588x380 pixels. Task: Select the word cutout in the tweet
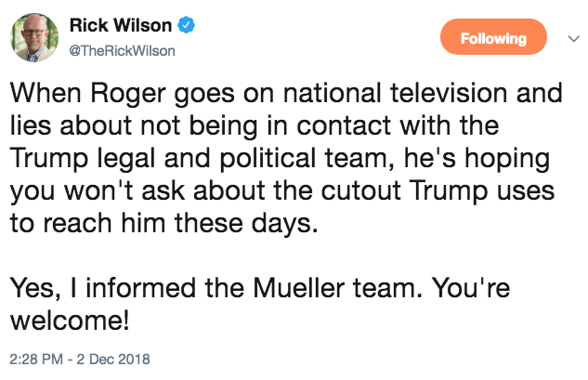click(x=360, y=191)
